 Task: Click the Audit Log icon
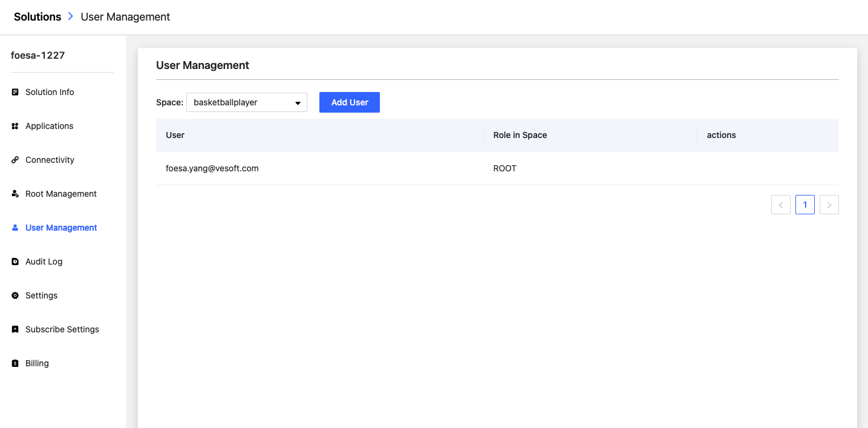pos(15,262)
